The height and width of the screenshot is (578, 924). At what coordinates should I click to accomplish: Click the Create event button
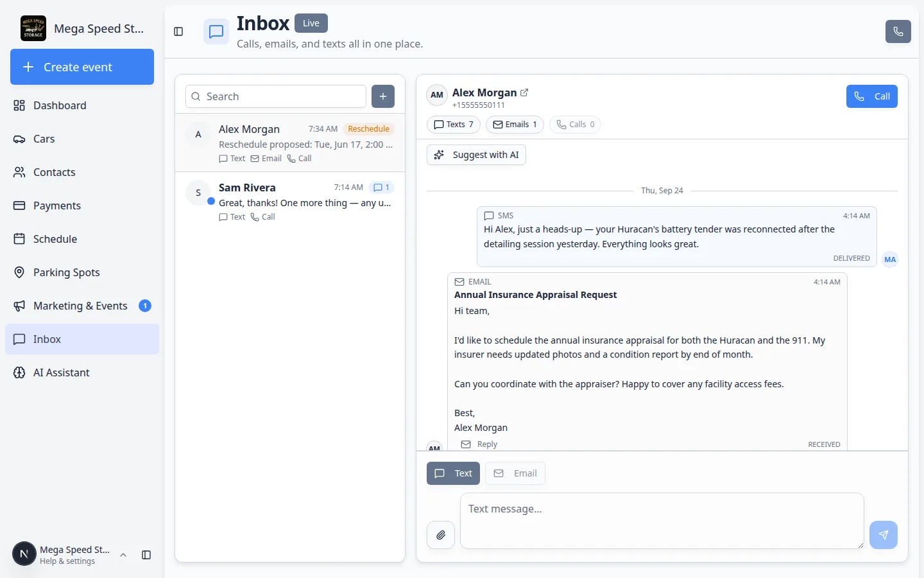click(x=82, y=67)
